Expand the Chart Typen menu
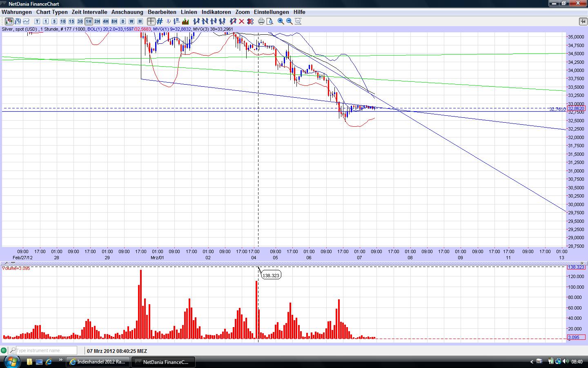This screenshot has height=368, width=588. click(x=52, y=12)
